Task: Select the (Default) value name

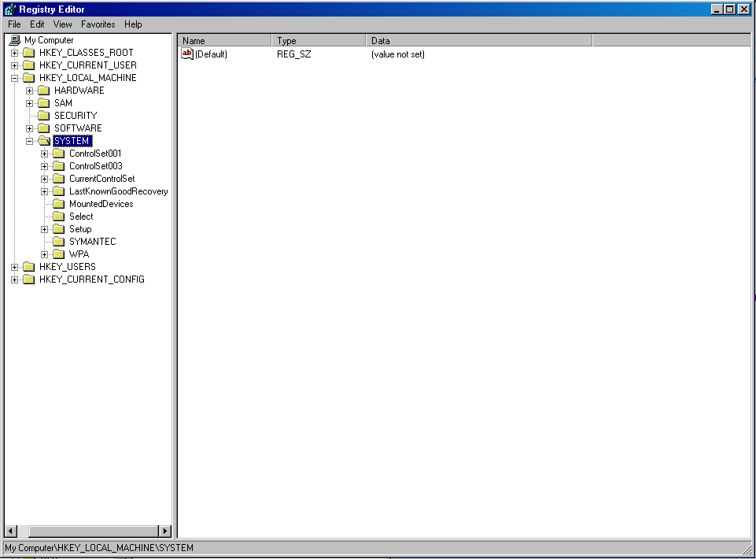Action: [x=211, y=54]
